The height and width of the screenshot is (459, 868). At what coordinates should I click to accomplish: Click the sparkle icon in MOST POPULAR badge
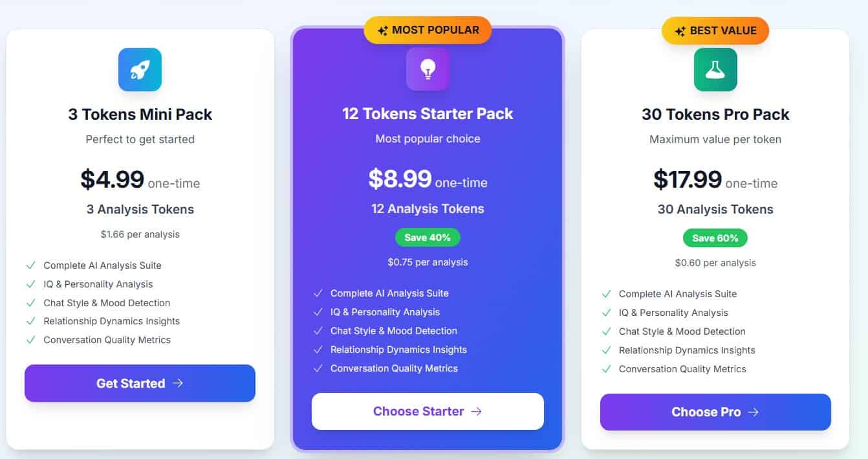click(382, 30)
